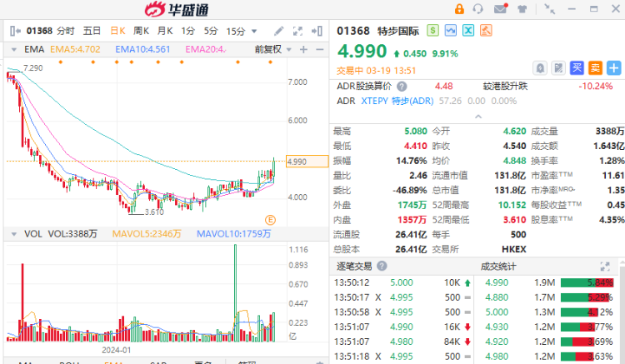
Task: Click the MAVOL10:1759万 label
Action: coord(234,234)
